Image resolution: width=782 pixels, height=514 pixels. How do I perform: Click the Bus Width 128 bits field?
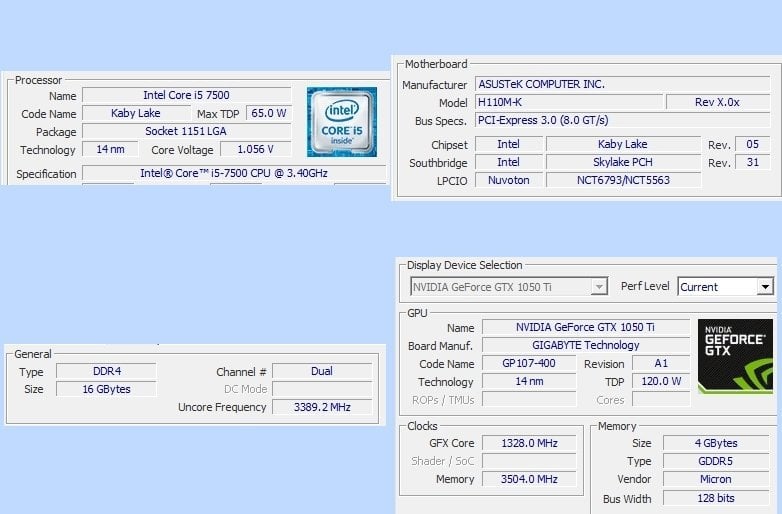coord(716,498)
